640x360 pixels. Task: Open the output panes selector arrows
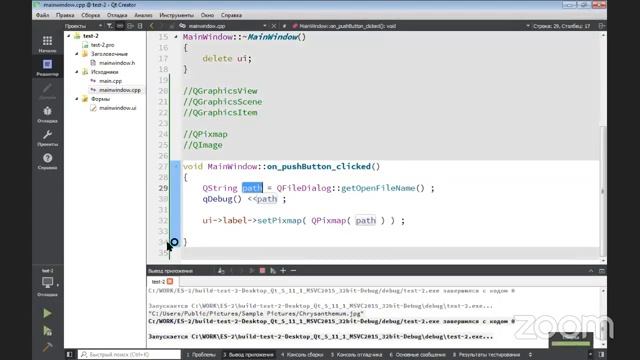pos(530,354)
